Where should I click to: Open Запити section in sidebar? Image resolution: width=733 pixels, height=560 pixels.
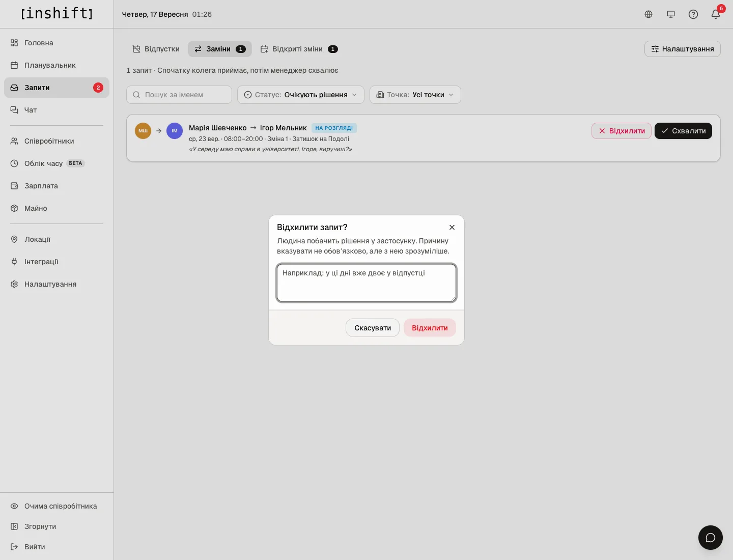57,88
